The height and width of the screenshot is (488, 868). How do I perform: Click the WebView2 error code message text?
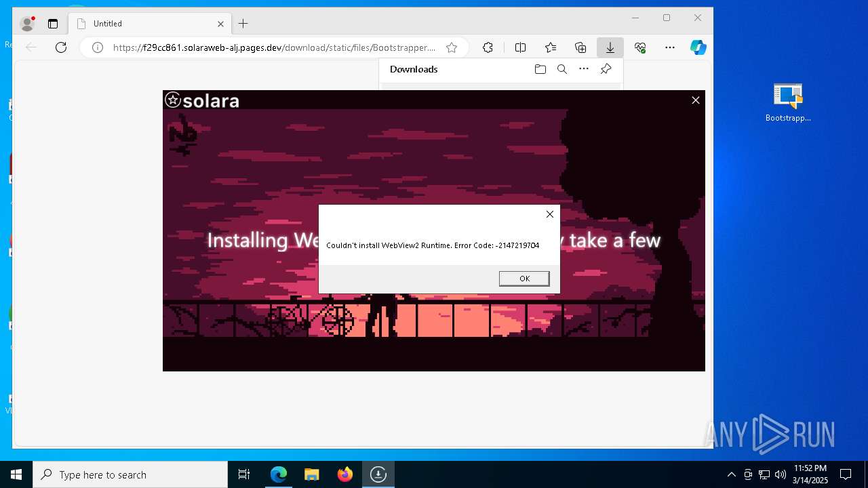pyautogui.click(x=433, y=245)
